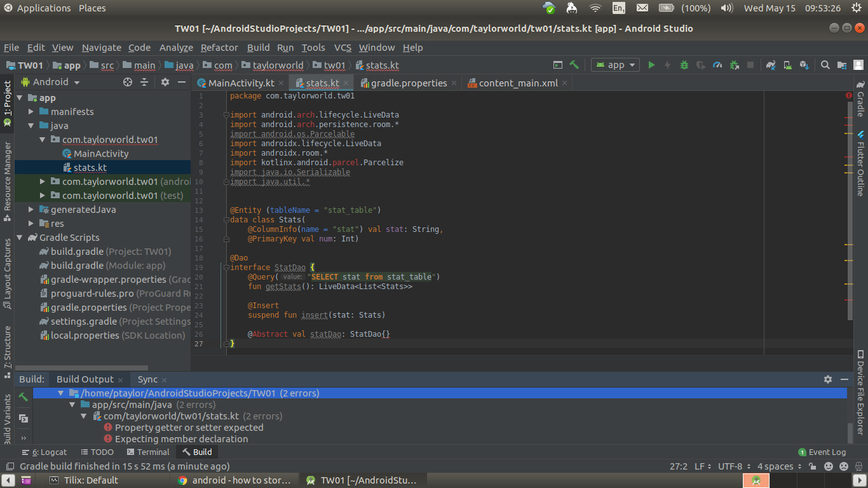
Task: Start debugging with the bug icon
Action: coord(684,65)
